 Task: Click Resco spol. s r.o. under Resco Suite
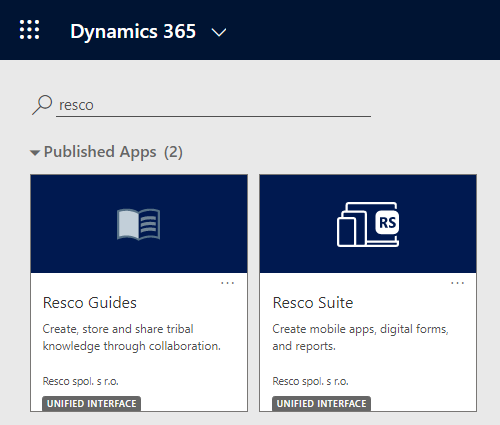310,381
